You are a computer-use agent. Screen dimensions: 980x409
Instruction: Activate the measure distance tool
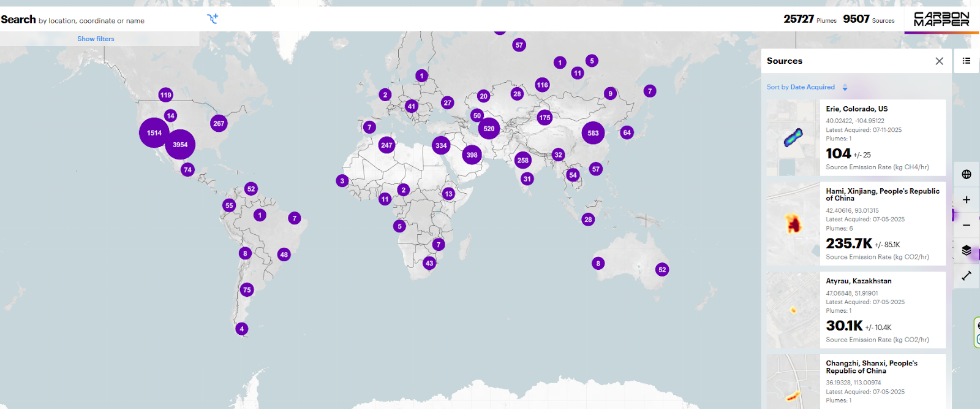tap(967, 276)
